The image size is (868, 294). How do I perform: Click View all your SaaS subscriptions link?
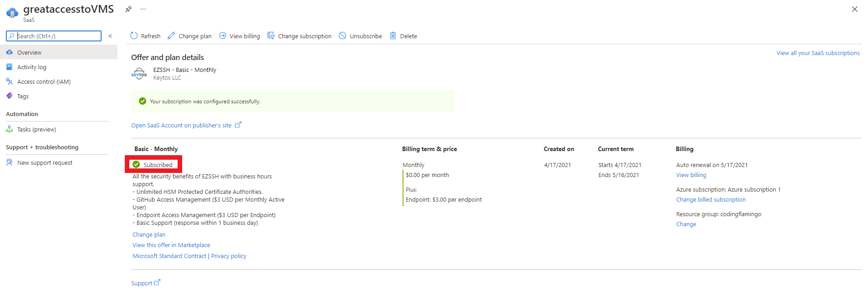coord(818,53)
